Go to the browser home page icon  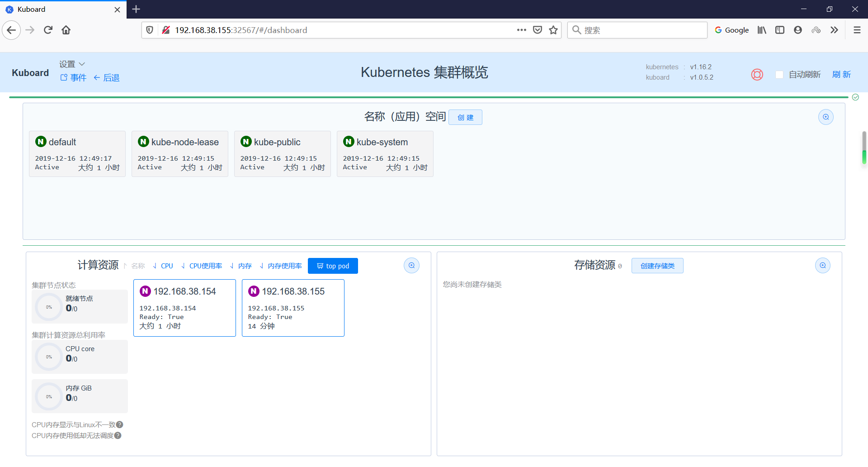66,30
